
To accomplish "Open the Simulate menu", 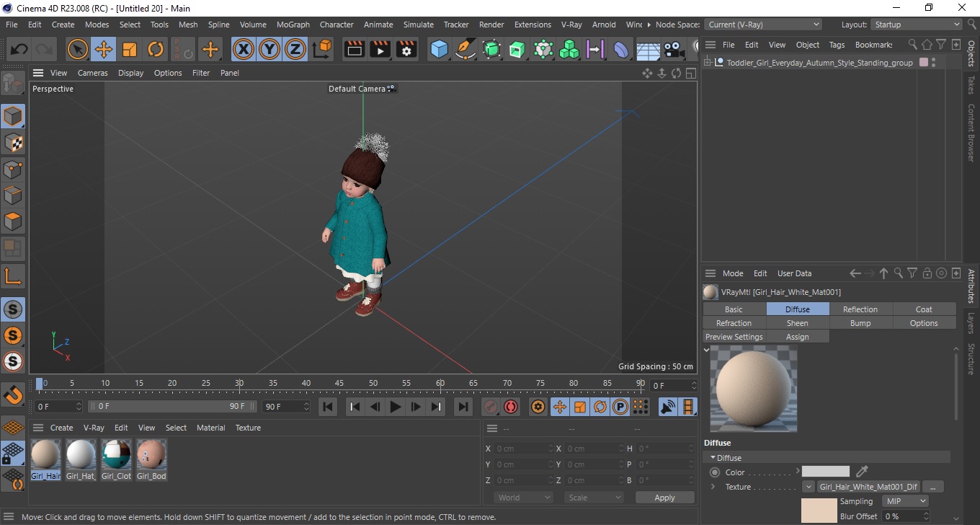I will pos(419,25).
